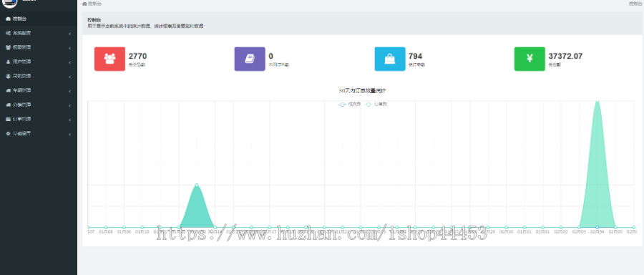
Task: Open the 用户管理 menu label
Action: 21,62
